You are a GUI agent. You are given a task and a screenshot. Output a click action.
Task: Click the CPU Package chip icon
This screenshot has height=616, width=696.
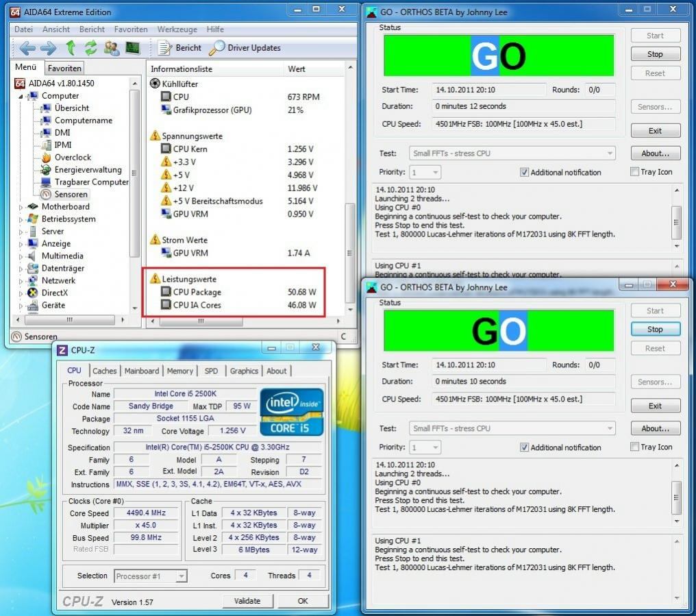click(x=166, y=292)
